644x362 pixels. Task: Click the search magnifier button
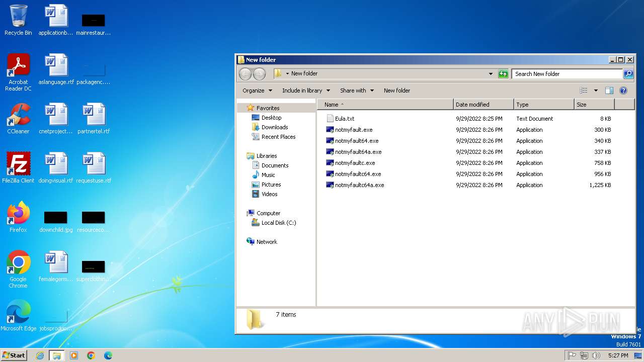click(628, 74)
